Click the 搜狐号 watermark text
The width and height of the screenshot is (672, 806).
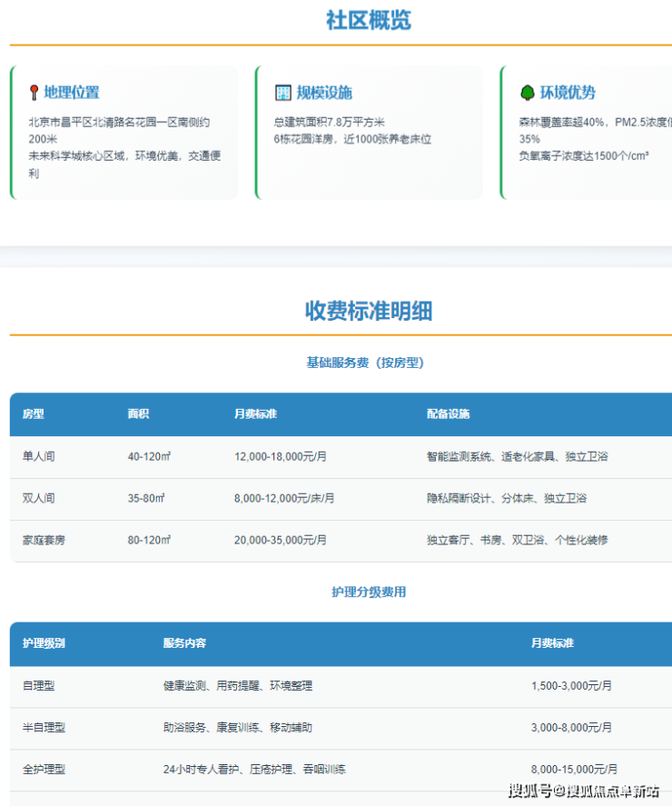530,791
